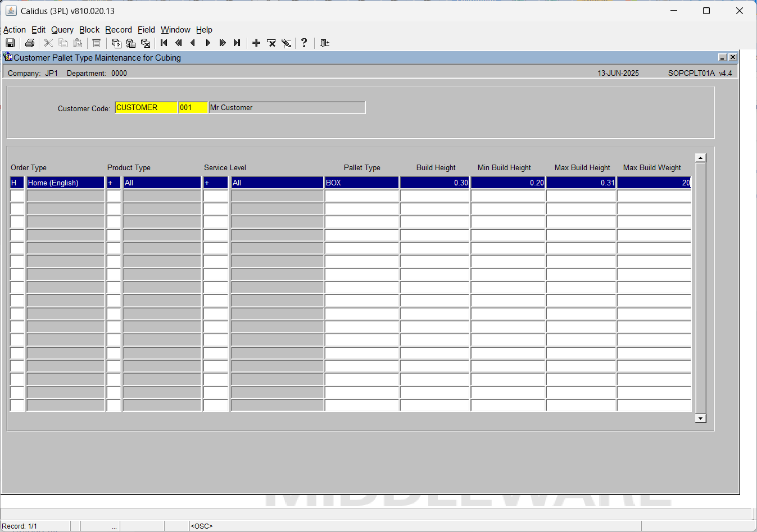Click the Execute Query toolbar icon
This screenshot has width=757, height=532.
[131, 43]
